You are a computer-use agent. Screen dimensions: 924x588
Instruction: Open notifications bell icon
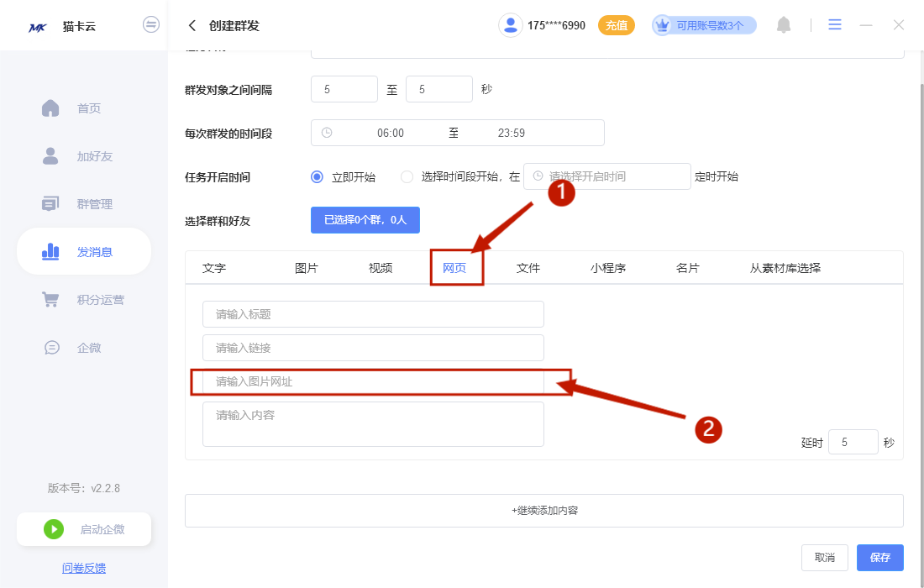click(x=783, y=24)
